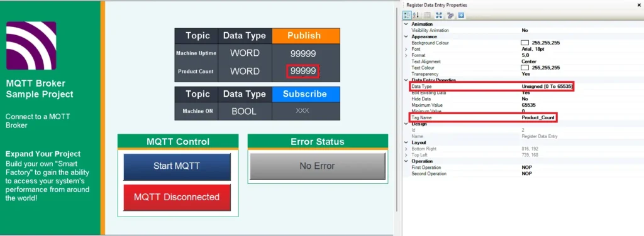
Task: Click the Text Alignment value Center
Action: 528,62
